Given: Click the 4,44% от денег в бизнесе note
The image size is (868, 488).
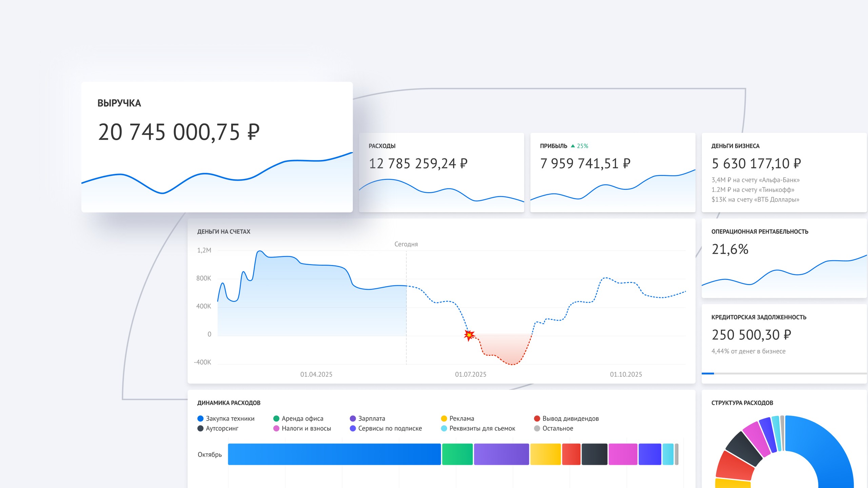Looking at the screenshot, I should 748,351.
